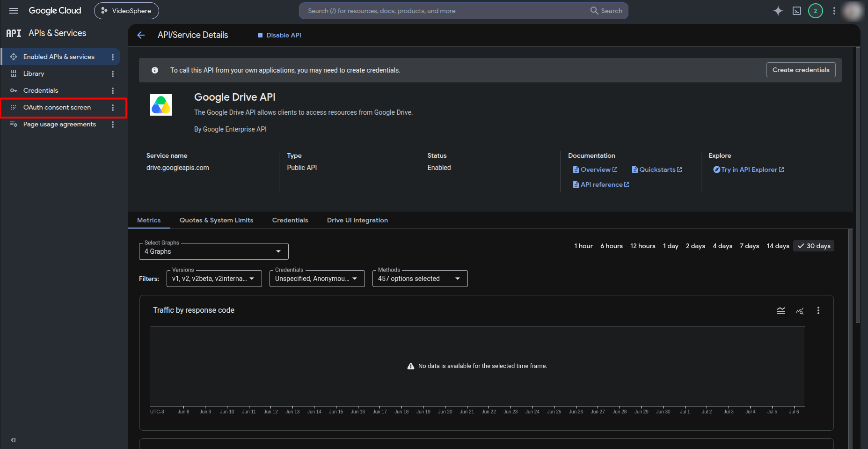Select the 1 day time range
This screenshot has height=449, width=868.
(671, 246)
